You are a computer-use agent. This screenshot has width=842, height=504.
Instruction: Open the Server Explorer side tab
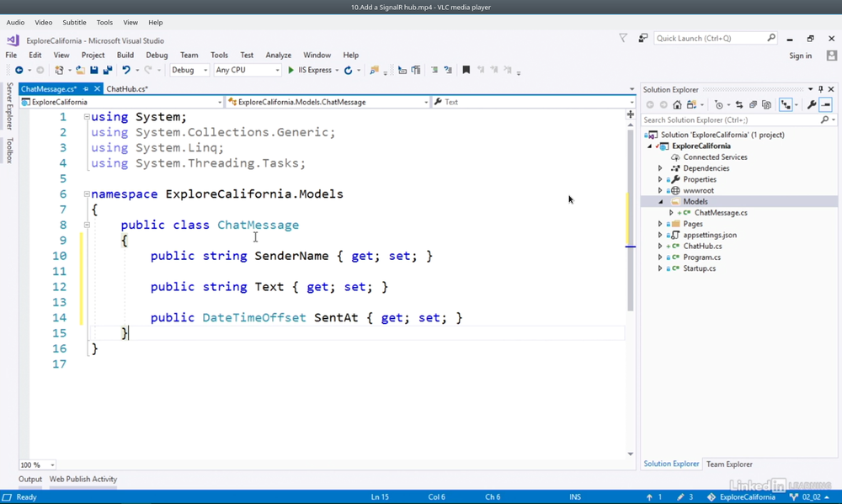[9, 106]
